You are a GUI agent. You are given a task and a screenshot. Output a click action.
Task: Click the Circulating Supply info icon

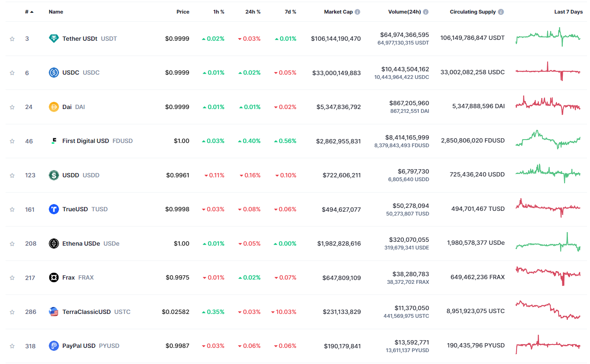[x=501, y=12]
